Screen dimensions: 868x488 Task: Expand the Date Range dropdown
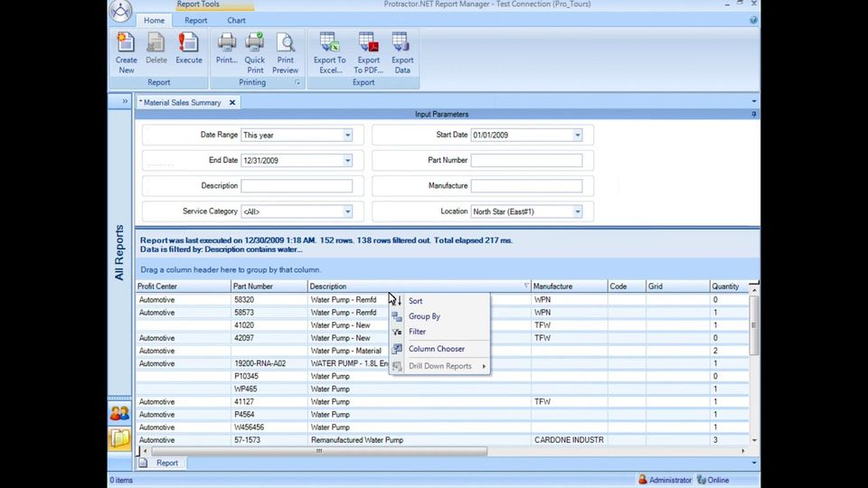pyautogui.click(x=347, y=136)
